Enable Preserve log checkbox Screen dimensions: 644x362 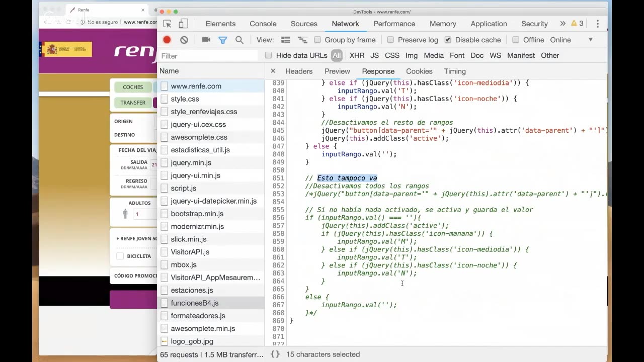(390, 40)
